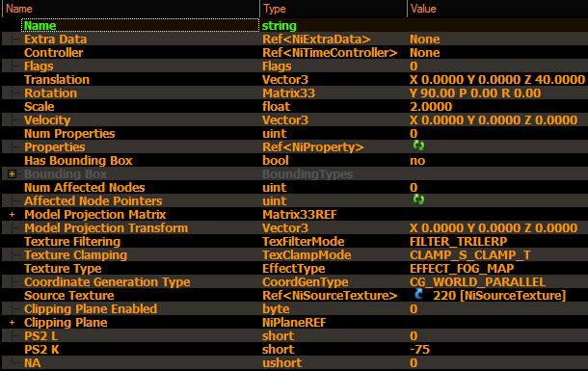The image size is (588, 371).
Task: Open the Texture Filtering value FILTER_TRILERP
Action: (458, 241)
